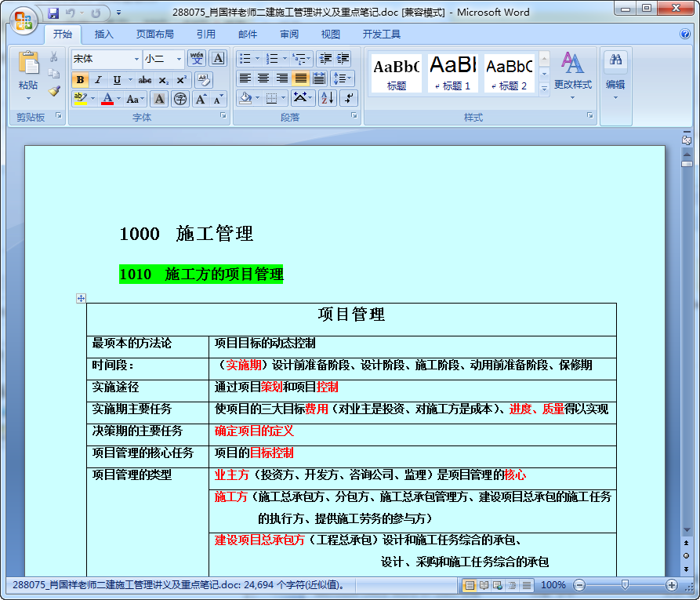Image resolution: width=700 pixels, height=600 pixels.
Task: Switch to the Page Layout tab
Action: point(155,35)
